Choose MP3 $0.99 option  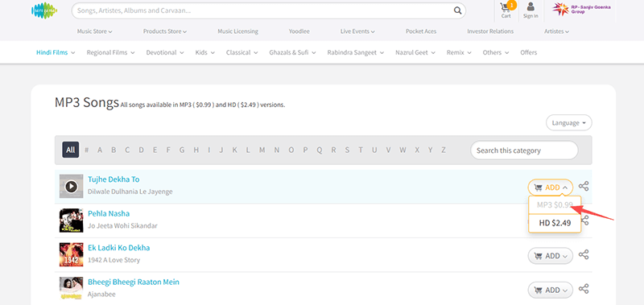tap(555, 205)
